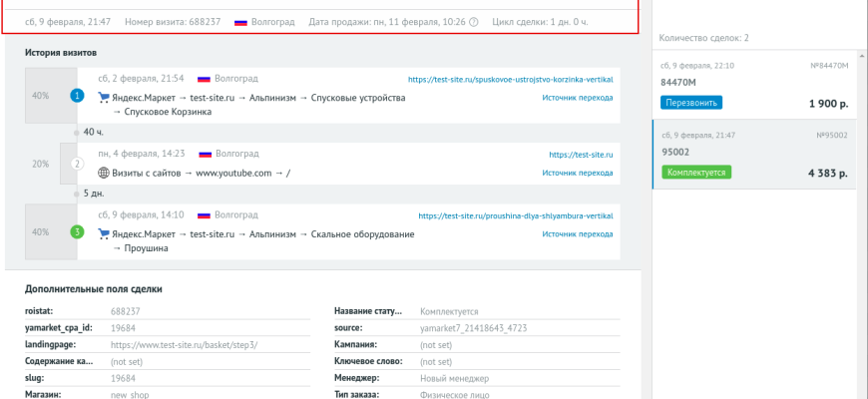Viewport: 868px width, 399px height.
Task: Open the https://test-site.ru link
Action: 581,155
